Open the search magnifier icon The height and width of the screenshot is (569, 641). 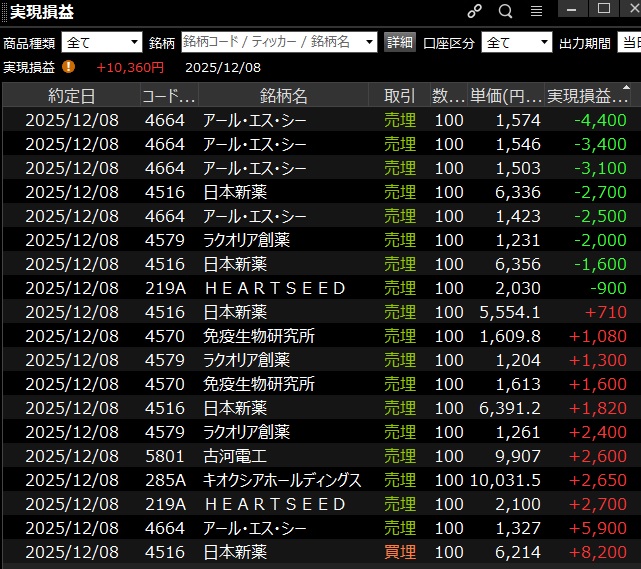point(505,11)
